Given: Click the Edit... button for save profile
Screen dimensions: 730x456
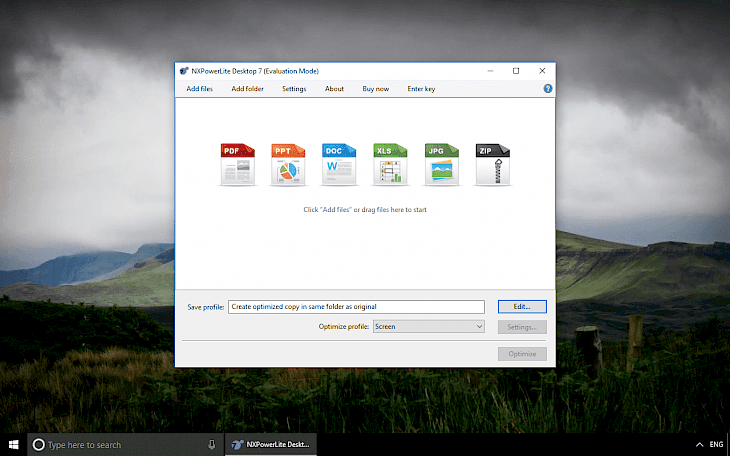Looking at the screenshot, I should 522,306.
